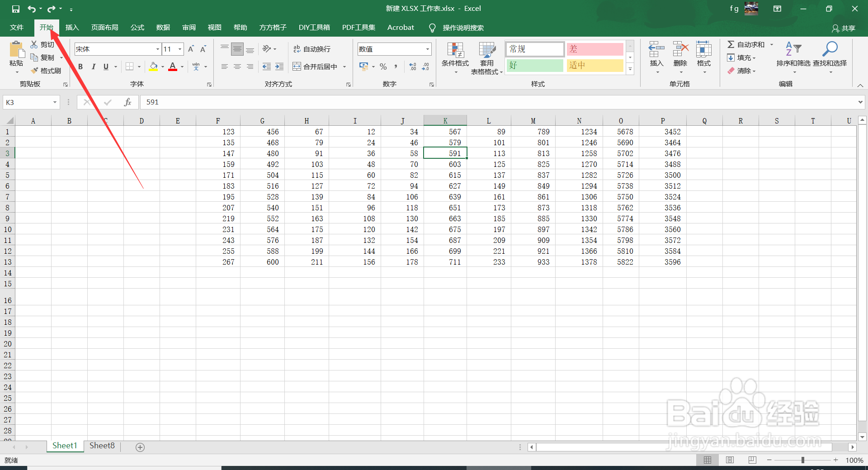Expand the fill color dropdown arrow
Viewport: 868px width, 470px height.
click(162, 66)
